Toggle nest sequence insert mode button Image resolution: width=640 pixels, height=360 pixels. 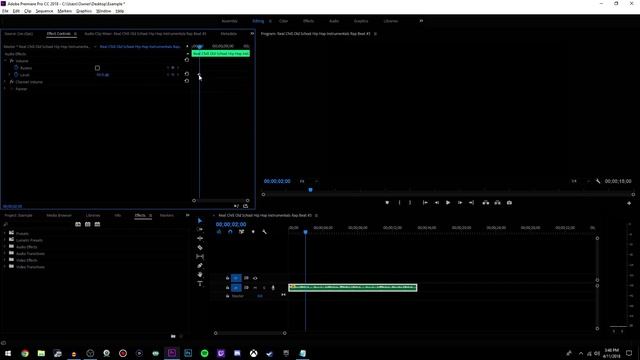pyautogui.click(x=219, y=232)
